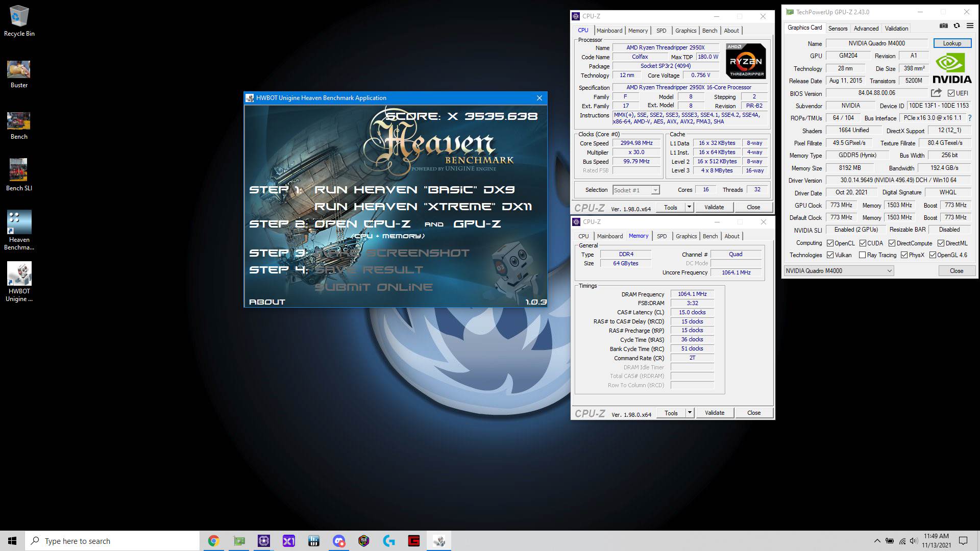Open the Socket #1 selection dropdown
Image resolution: width=980 pixels, height=551 pixels.
[x=636, y=190]
